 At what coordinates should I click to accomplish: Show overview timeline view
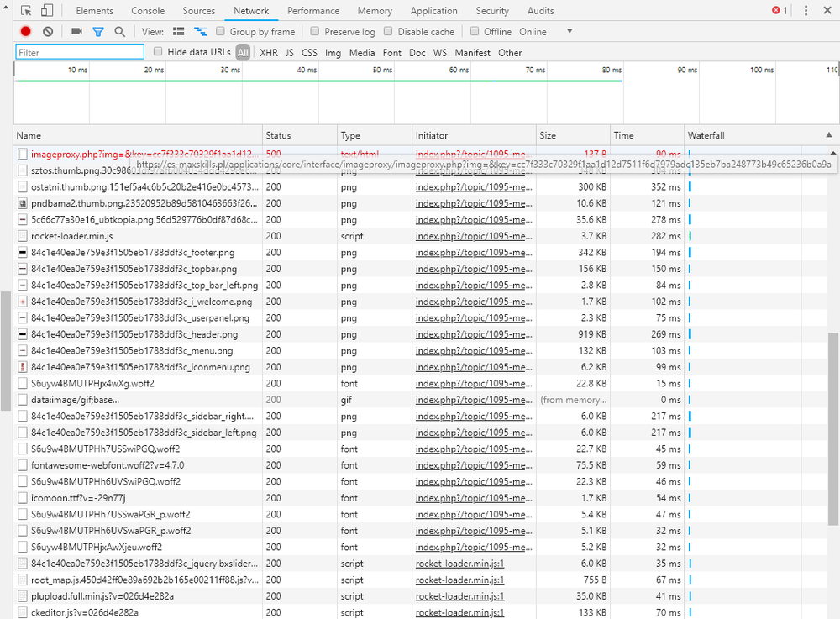pos(200,30)
